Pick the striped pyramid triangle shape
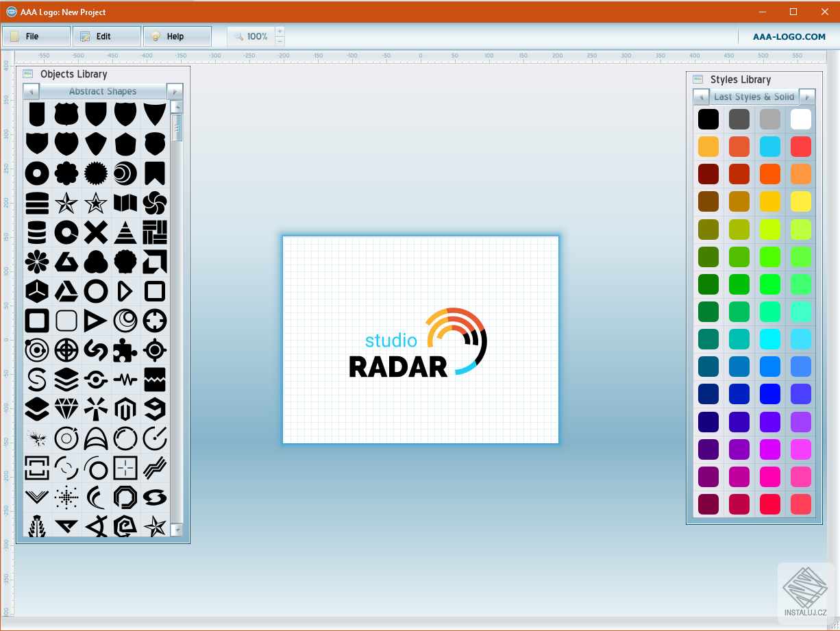Viewport: 840px width, 631px height. [125, 232]
